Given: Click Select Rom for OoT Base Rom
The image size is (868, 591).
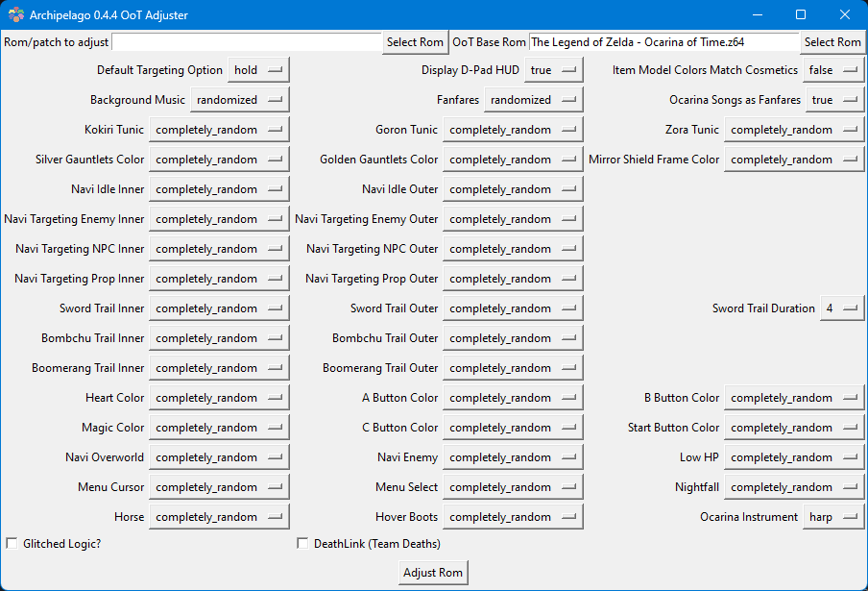Looking at the screenshot, I should pos(832,42).
